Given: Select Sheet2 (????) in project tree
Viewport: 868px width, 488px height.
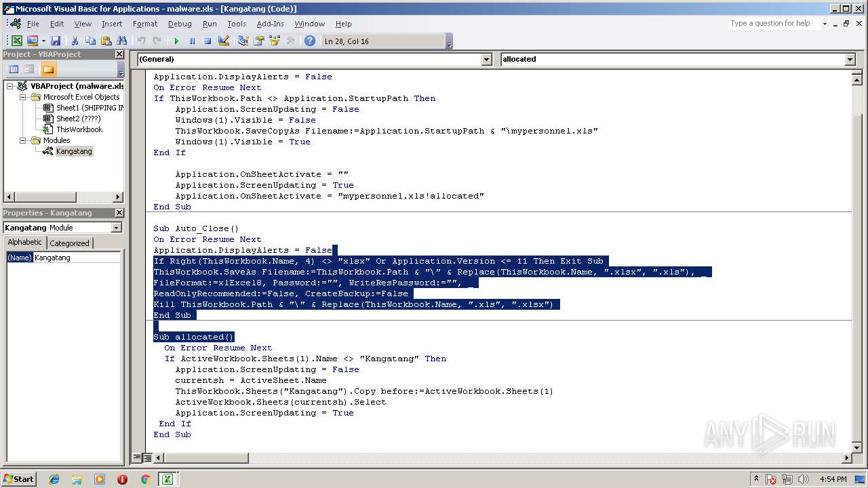Looking at the screenshot, I should pyautogui.click(x=78, y=119).
